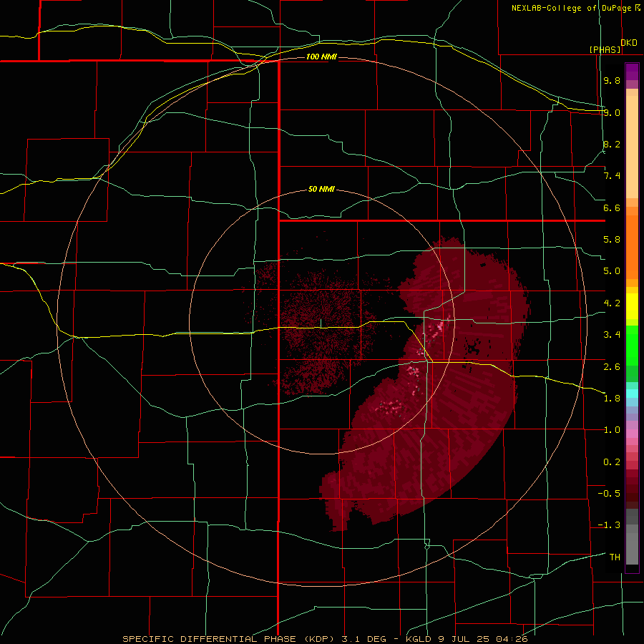This screenshot has height=644, width=644.
Task: Click the 6.6 color scale value
Action: 612,208
